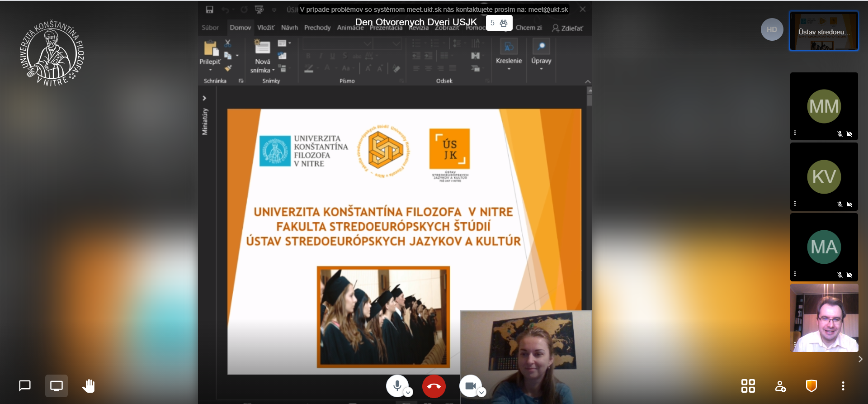The height and width of the screenshot is (404, 868).
Task: Toggle screen sharing button
Action: [x=57, y=386]
